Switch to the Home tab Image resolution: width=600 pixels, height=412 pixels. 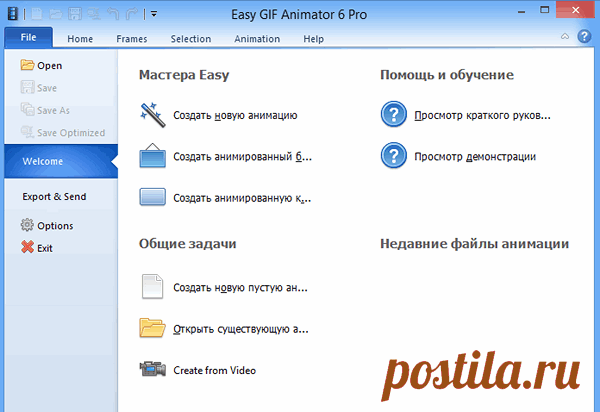tap(80, 39)
